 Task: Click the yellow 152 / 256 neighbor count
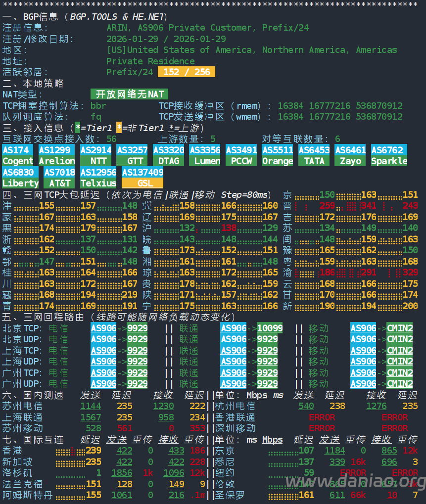coord(187,72)
